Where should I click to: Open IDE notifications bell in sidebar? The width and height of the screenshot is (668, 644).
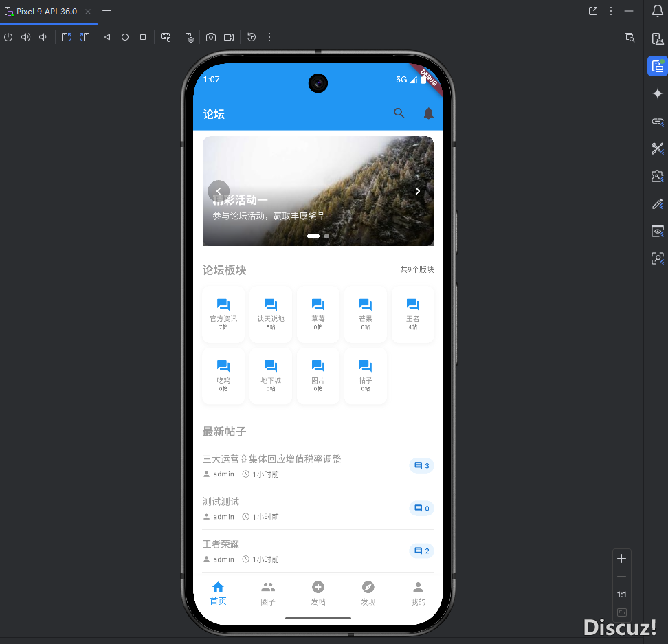[x=658, y=10]
